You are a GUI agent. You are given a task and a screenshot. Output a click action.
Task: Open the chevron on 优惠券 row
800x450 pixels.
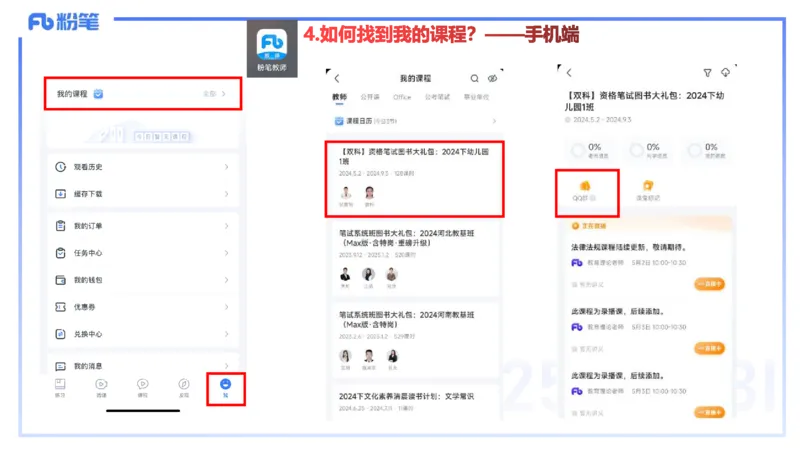(227, 307)
